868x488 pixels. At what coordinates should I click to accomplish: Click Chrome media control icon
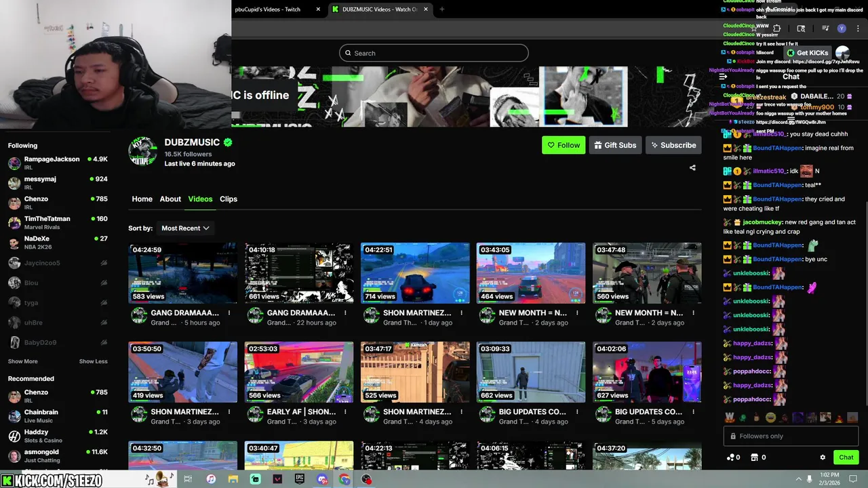pos(825,28)
